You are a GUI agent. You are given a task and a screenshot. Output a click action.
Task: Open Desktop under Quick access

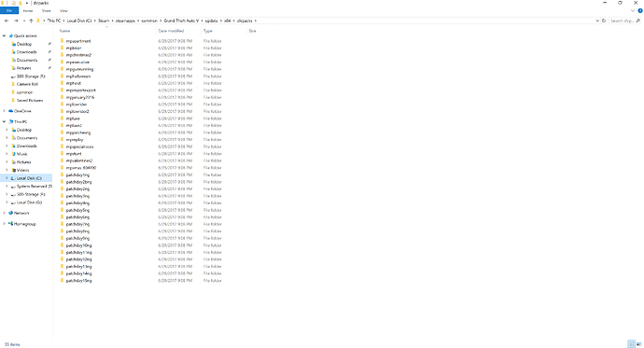[24, 44]
